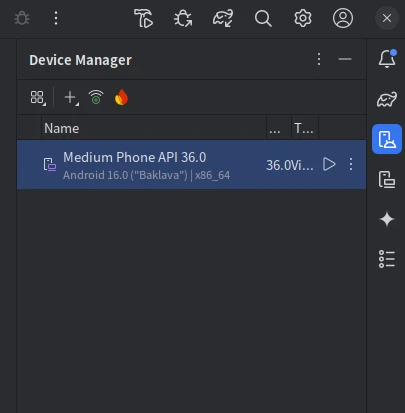Sync Project with Gradle Files
This screenshot has height=413, width=405.
(223, 18)
